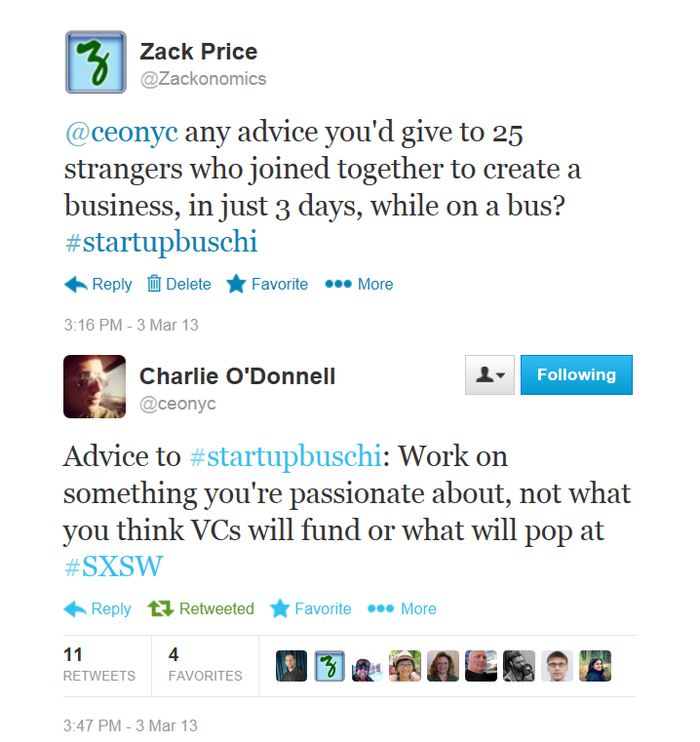
Task: Favorite Charlie O'Donnell's tweet with the star
Action: pos(310,608)
